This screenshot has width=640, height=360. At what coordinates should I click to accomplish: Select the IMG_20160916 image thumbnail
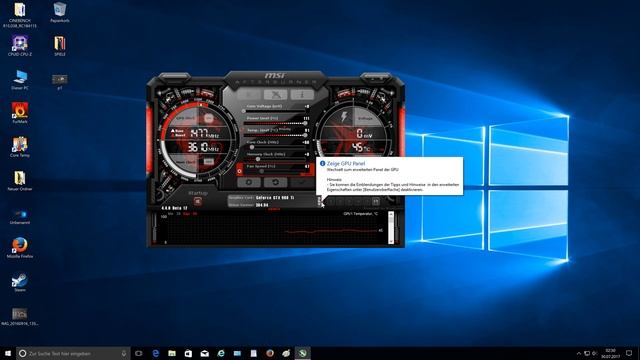point(20,317)
